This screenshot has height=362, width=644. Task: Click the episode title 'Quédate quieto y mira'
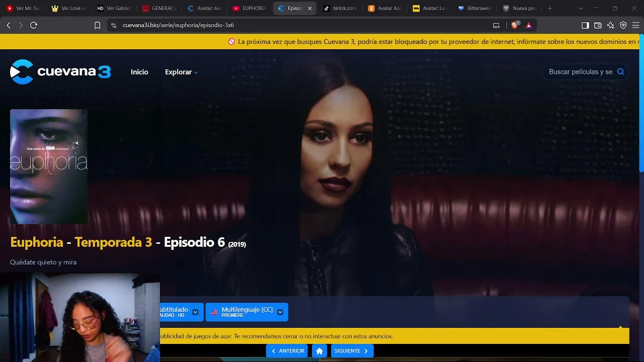point(43,262)
